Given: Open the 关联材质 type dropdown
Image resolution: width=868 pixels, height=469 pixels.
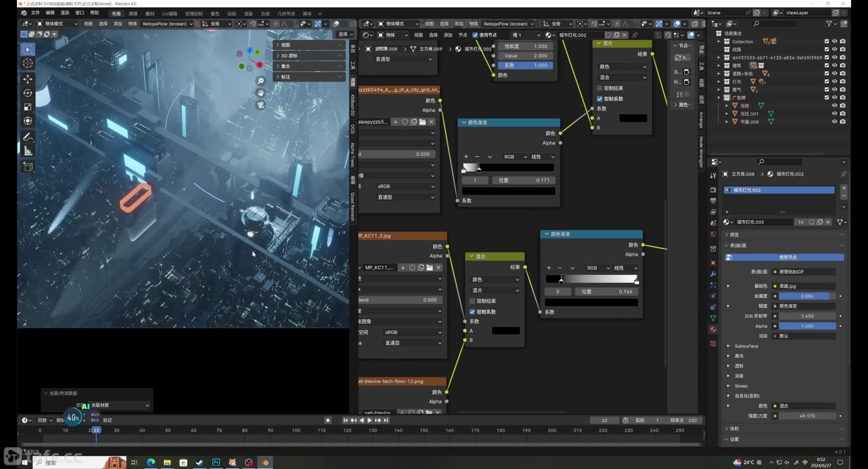Looking at the screenshot, I should pyautogui.click(x=120, y=405).
